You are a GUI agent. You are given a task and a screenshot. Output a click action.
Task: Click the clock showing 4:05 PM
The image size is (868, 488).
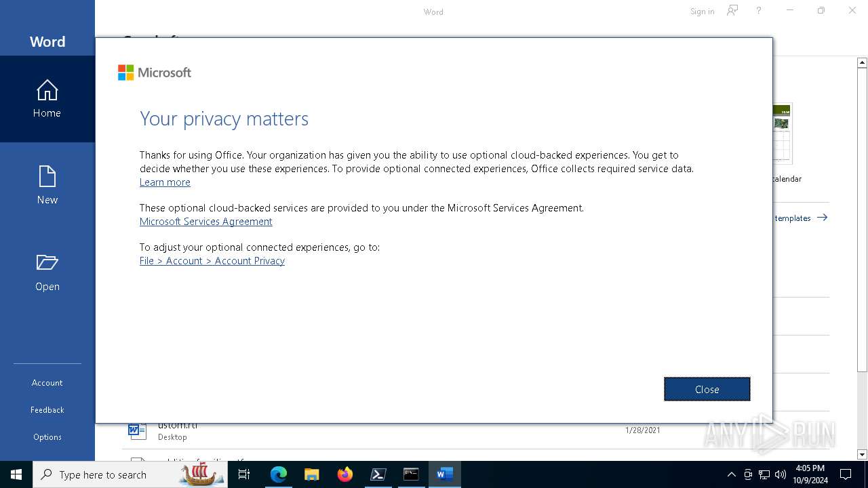tap(810, 474)
